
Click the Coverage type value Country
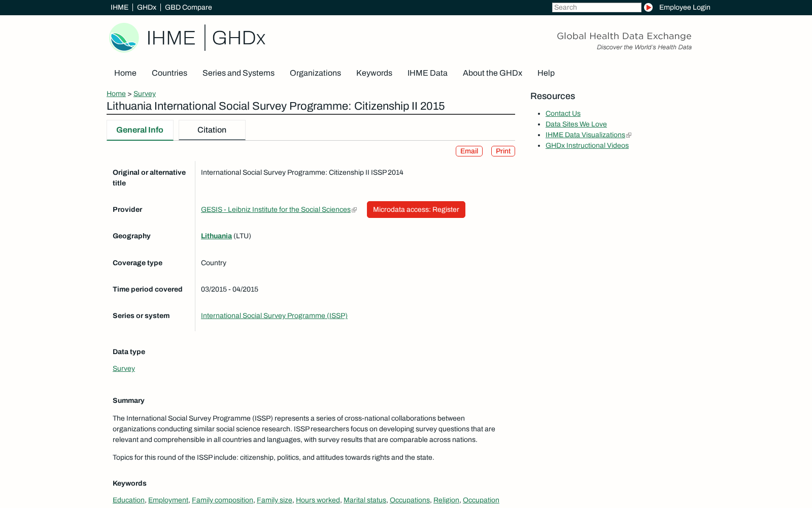pos(214,263)
